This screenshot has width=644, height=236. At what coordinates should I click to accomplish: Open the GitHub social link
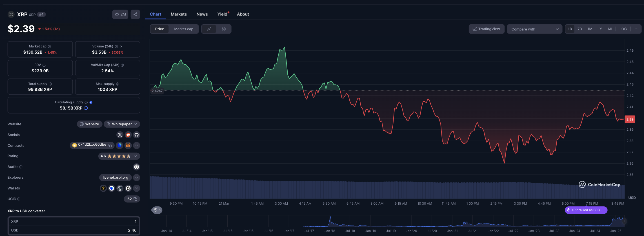[137, 135]
